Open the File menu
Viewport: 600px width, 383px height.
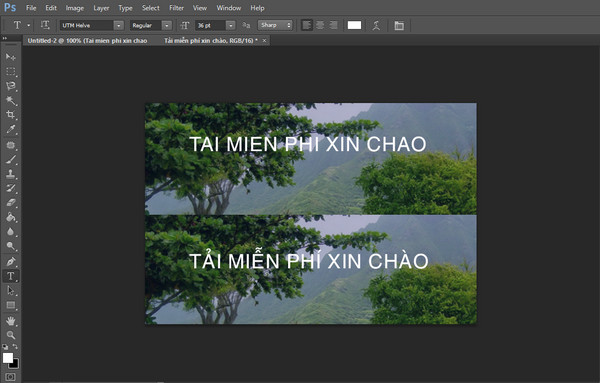click(31, 8)
